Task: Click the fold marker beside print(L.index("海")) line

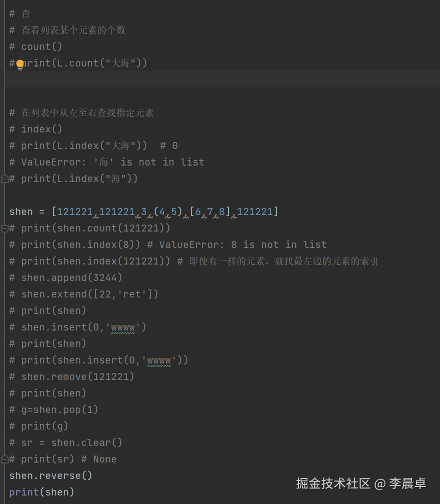Action: coord(4,178)
